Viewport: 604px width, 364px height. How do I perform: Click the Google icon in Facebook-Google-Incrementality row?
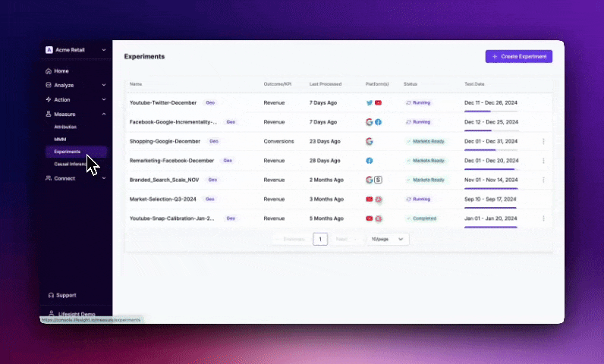tap(369, 122)
